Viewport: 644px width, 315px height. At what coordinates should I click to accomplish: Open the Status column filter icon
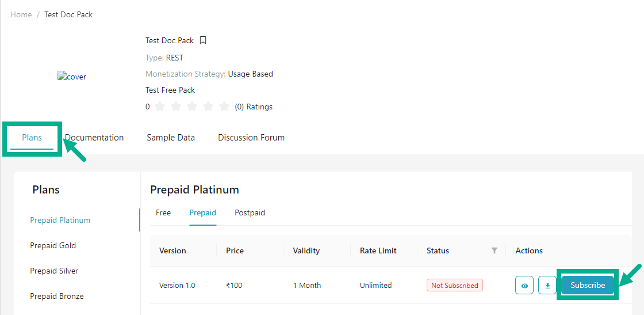point(494,251)
